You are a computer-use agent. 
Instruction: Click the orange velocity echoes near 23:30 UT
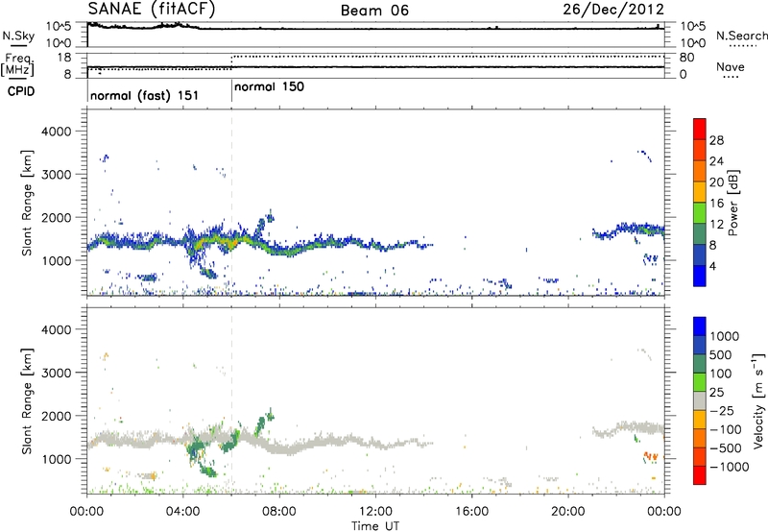(651, 456)
